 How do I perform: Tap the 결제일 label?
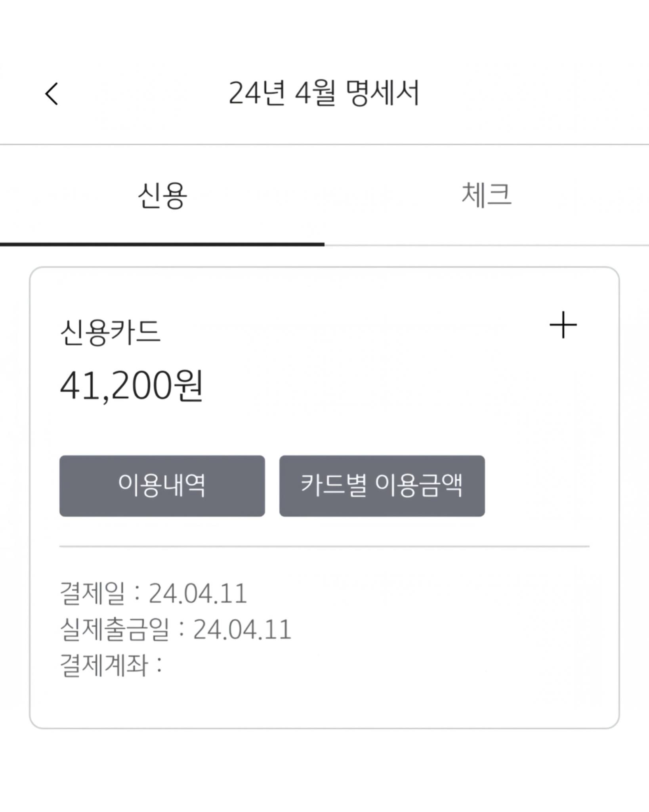point(92,594)
